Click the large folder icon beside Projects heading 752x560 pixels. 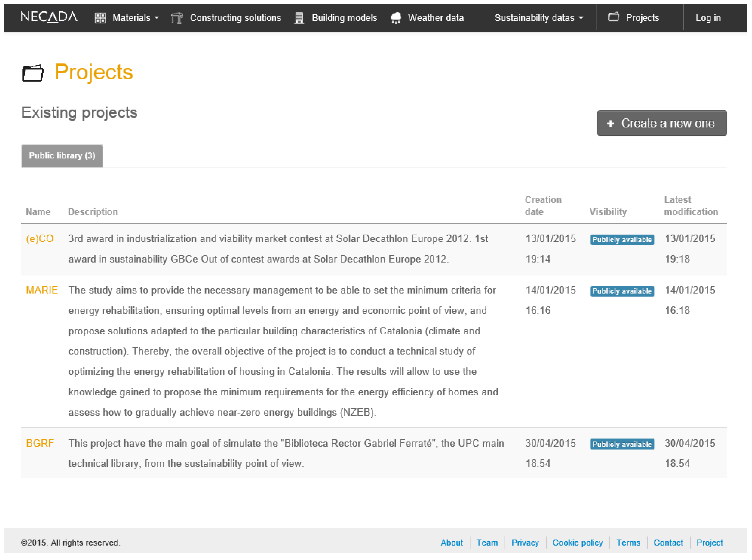(33, 73)
